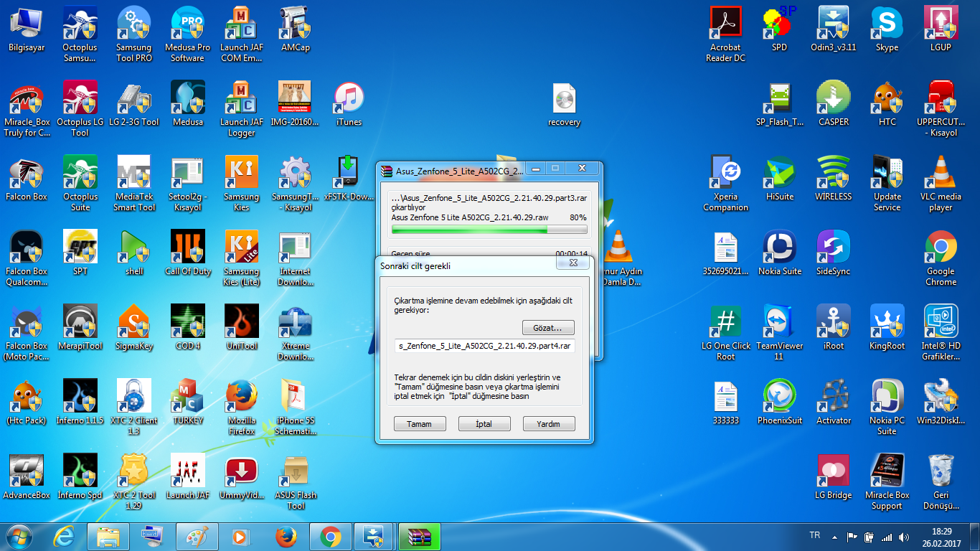This screenshot has height=551, width=980.
Task: Open iRoot desktop shortcut
Action: tap(834, 328)
